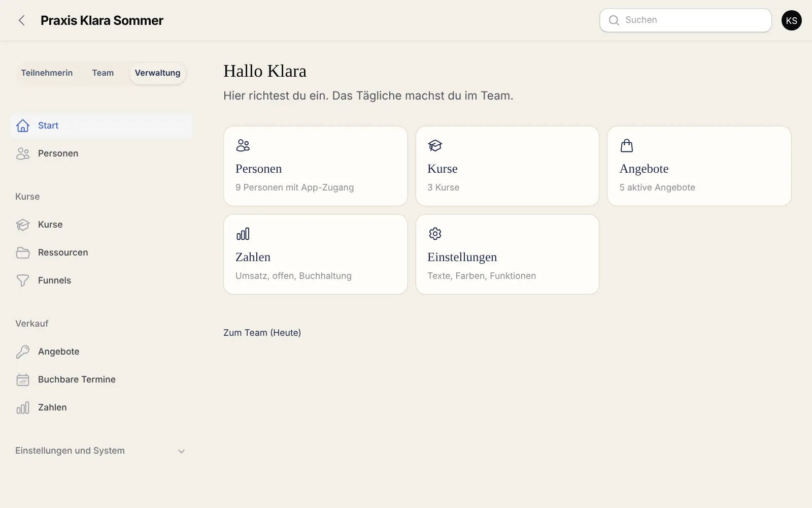Open the Zahlen card title
812x508 pixels.
(x=253, y=257)
